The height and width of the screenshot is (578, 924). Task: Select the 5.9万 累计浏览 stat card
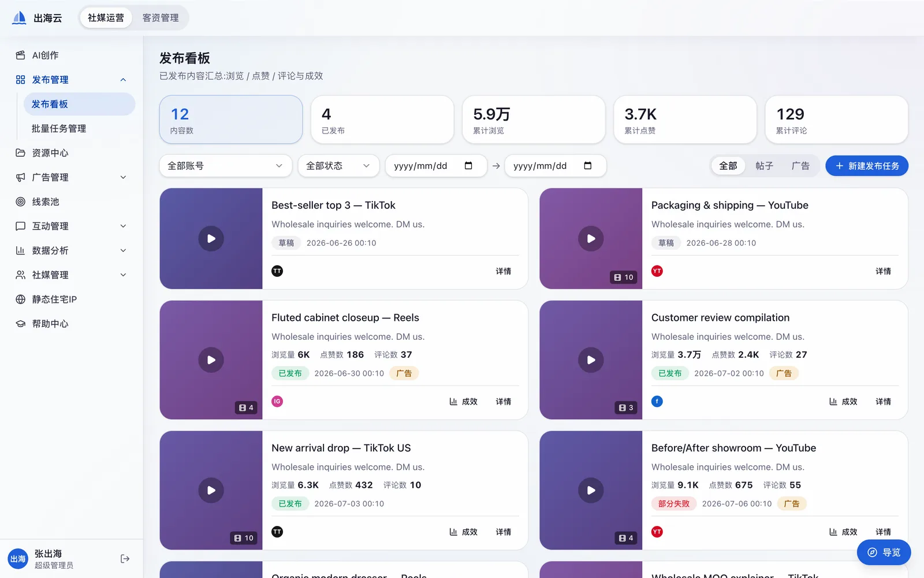(x=534, y=120)
